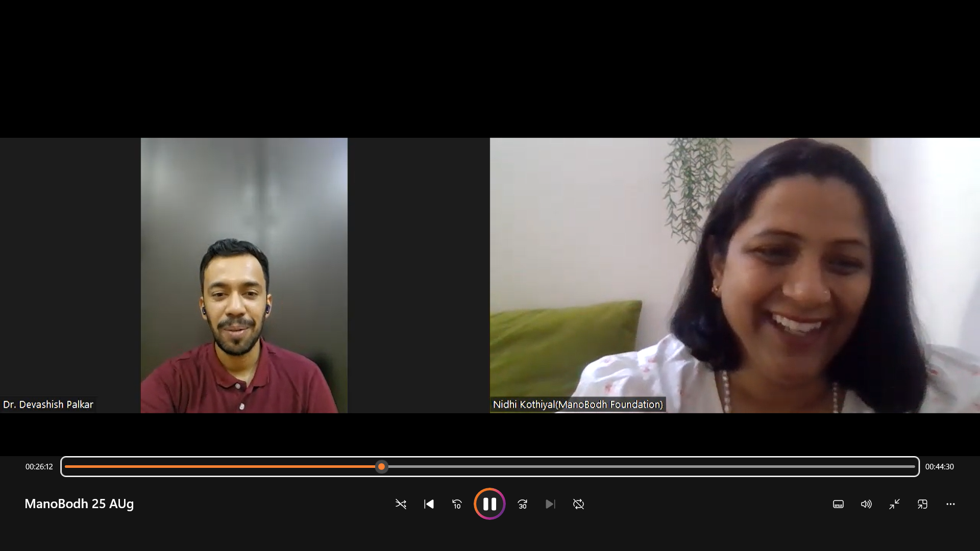Click the ManoBodh 25 AUg title
Viewport: 980px width, 551px height.
(x=79, y=504)
